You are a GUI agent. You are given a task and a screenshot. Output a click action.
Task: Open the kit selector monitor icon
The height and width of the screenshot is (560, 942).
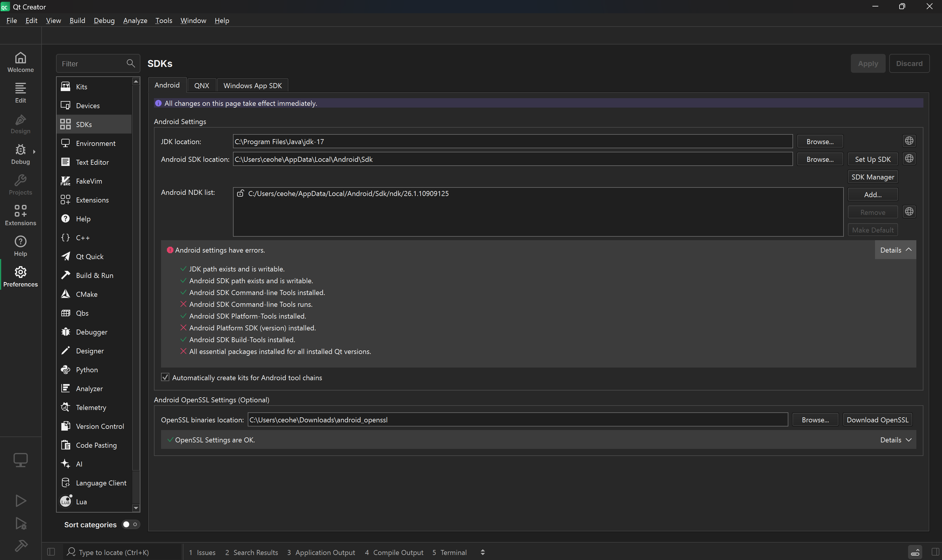[x=20, y=460]
